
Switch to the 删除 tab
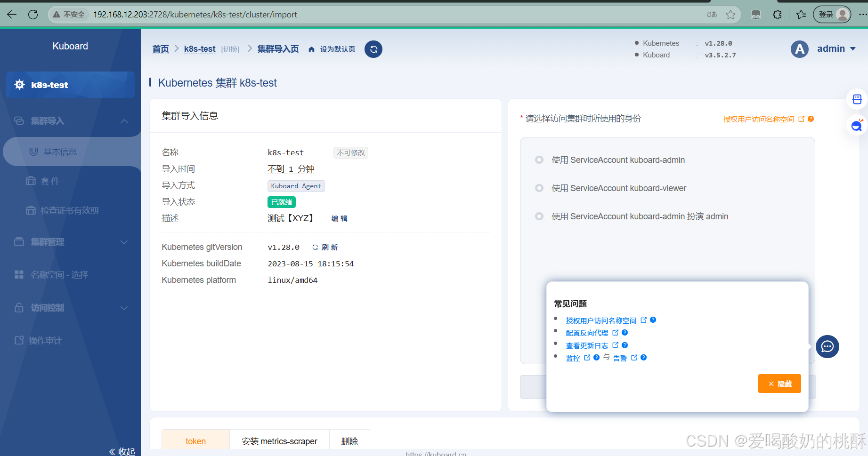coord(349,441)
